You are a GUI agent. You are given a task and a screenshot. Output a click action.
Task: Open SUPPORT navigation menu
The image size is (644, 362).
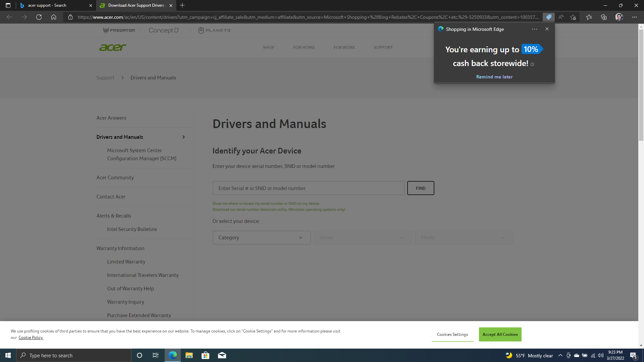point(383,48)
